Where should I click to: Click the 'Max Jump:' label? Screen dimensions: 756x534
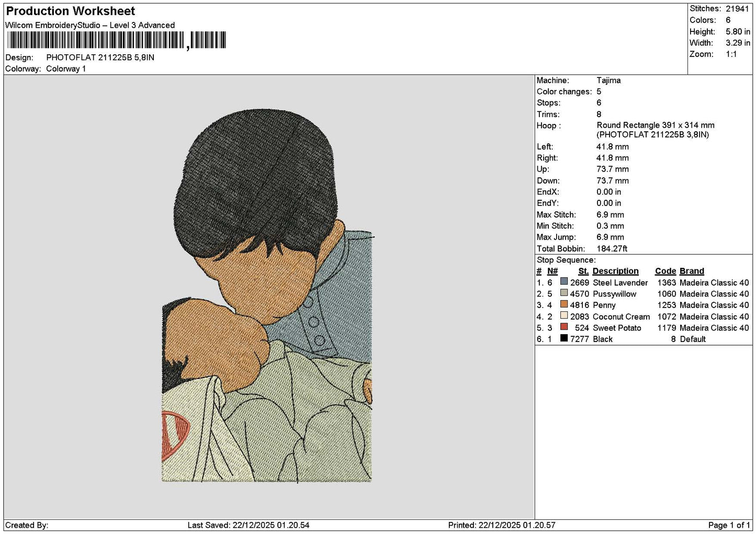[x=556, y=237]
